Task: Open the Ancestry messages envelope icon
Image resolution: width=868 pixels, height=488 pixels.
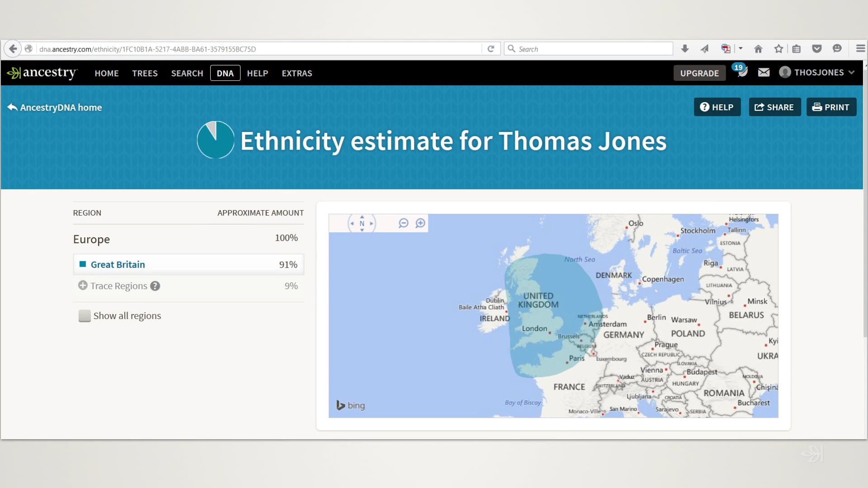Action: point(764,72)
